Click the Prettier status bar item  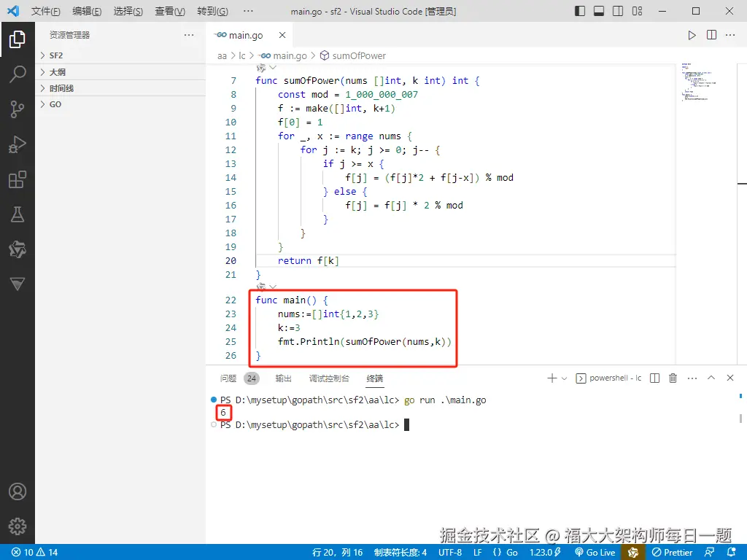pos(672,552)
